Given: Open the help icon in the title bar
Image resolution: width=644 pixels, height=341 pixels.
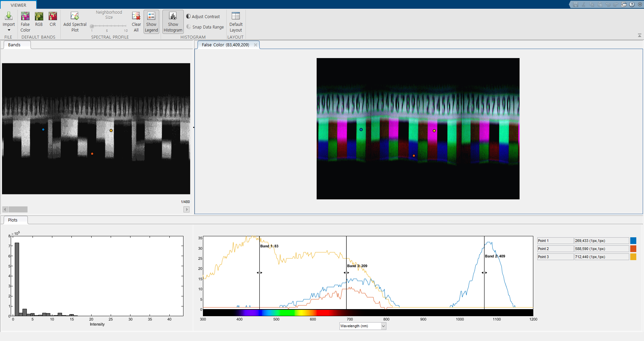Looking at the screenshot, I should point(632,4).
